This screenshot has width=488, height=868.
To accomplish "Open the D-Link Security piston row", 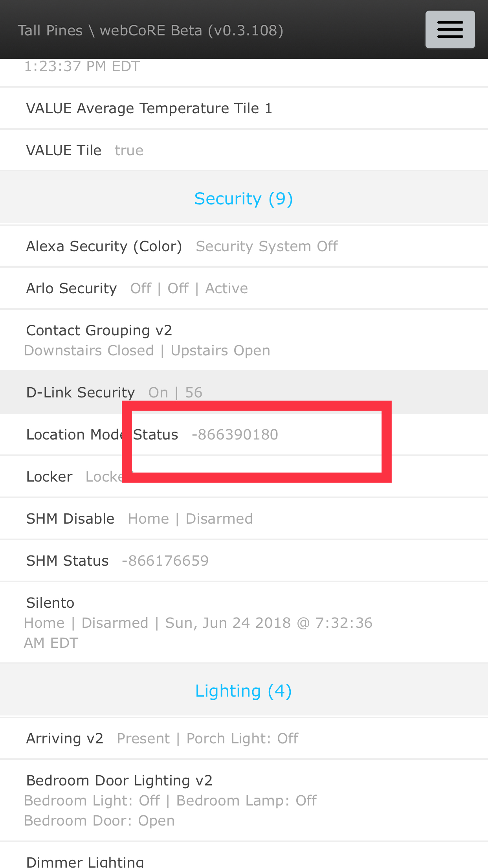I will coord(244,392).
